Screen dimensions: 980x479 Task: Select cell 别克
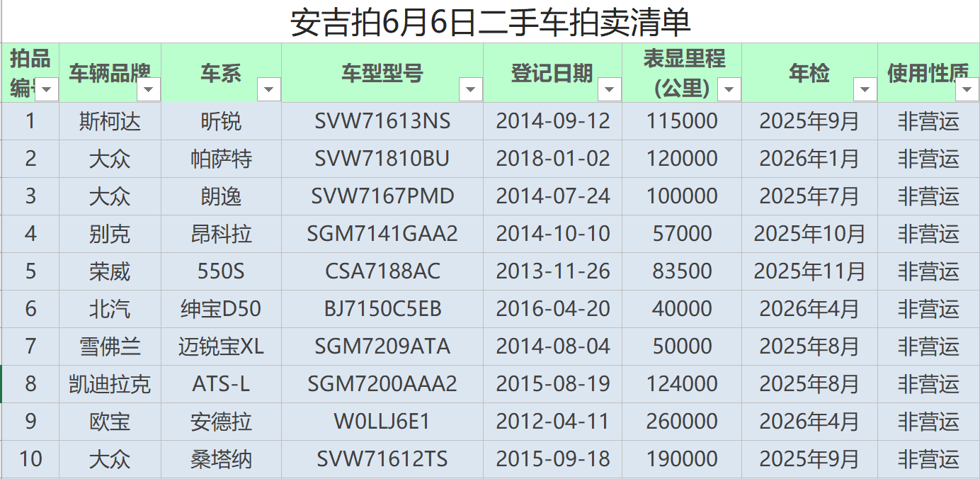[x=110, y=234]
